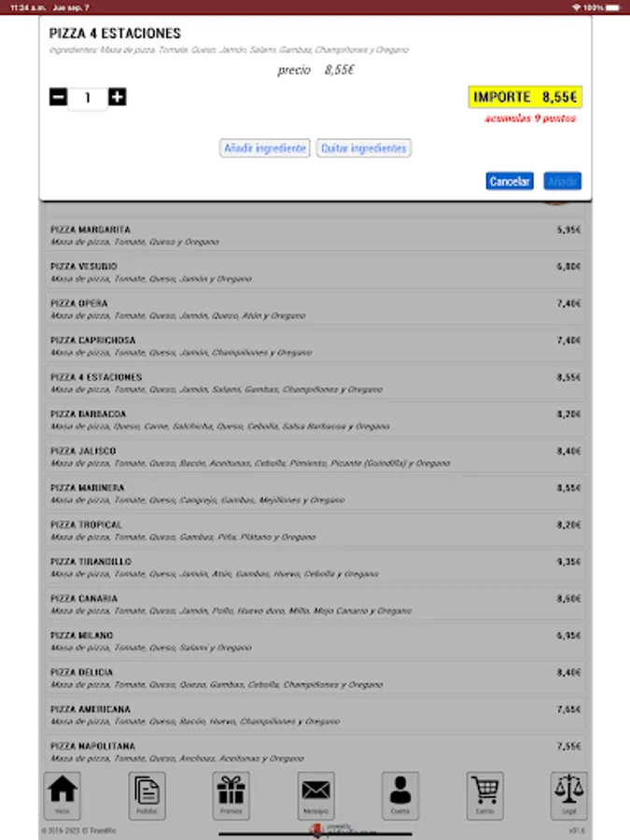Screen dimensions: 630x840
Task: Check your Mensajes inbox
Action: pos(315,795)
